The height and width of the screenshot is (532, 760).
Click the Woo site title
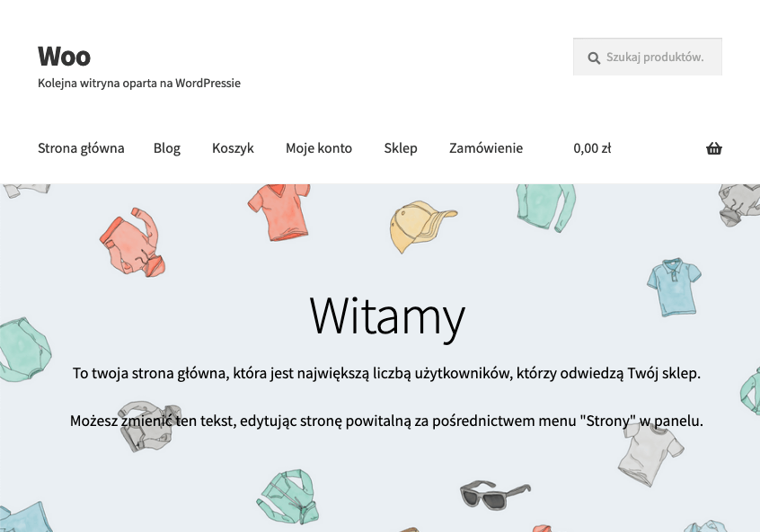[64, 56]
